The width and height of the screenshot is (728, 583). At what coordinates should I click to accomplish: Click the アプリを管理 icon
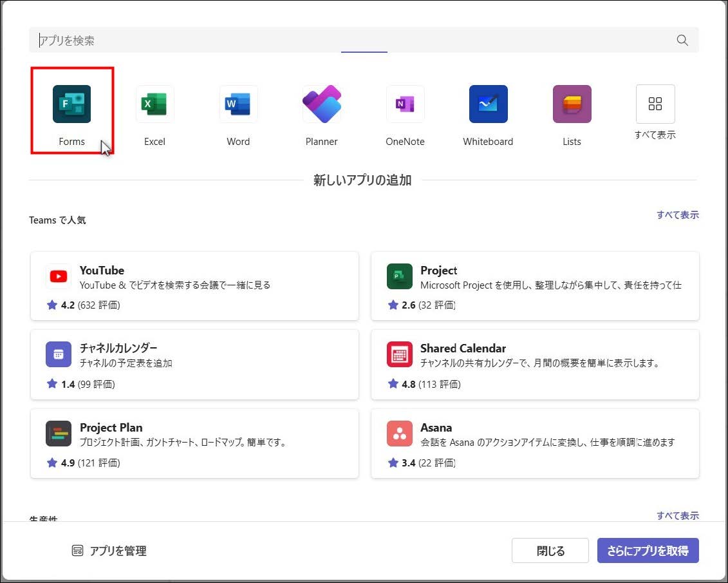(x=77, y=551)
